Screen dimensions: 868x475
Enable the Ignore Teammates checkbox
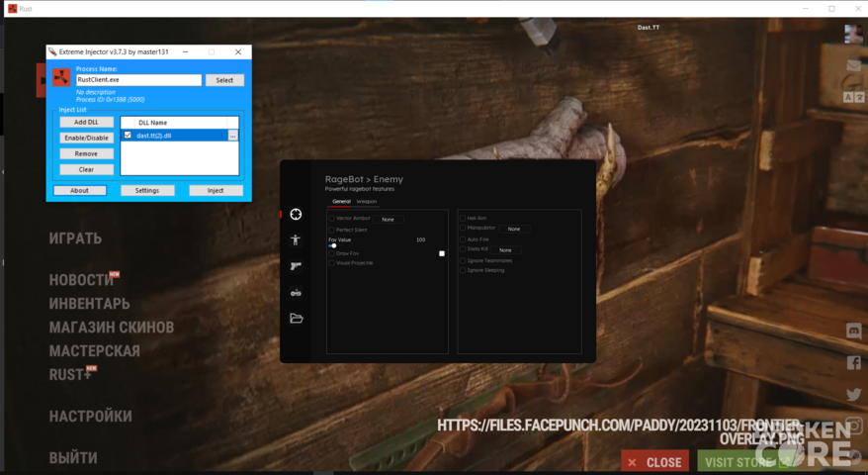click(x=463, y=260)
